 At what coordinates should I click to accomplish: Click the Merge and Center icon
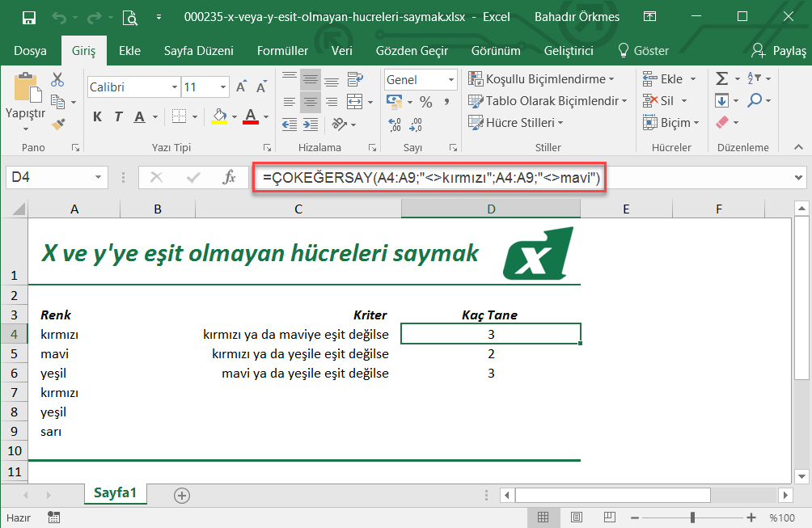click(x=355, y=102)
